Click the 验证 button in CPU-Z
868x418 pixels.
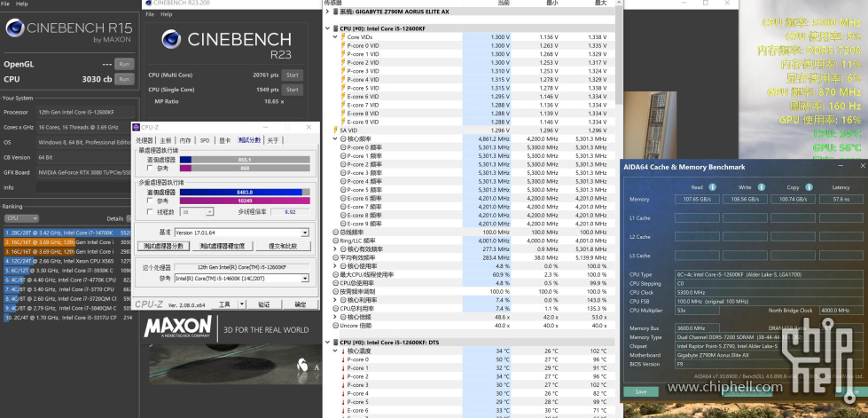click(264, 304)
